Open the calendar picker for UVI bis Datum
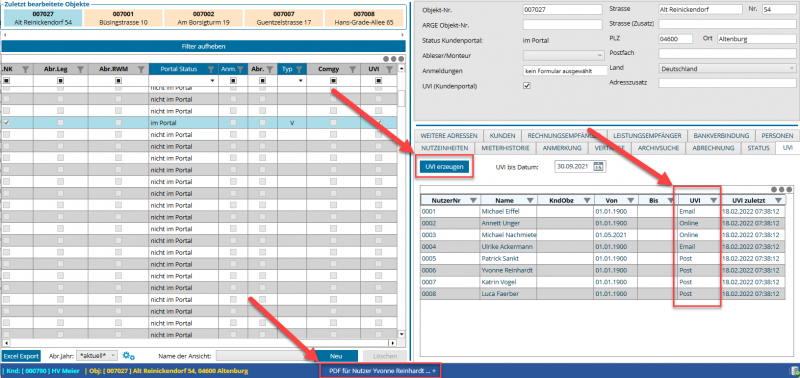This screenshot has height=378, width=800. point(599,166)
